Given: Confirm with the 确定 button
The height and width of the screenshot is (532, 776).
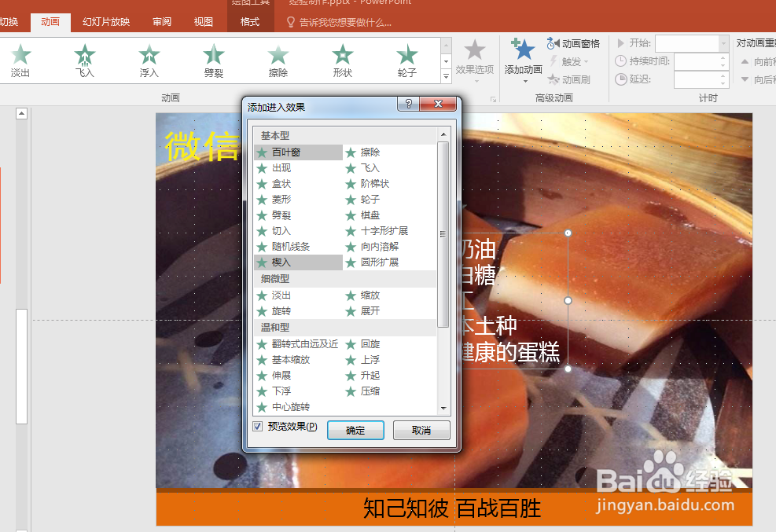Looking at the screenshot, I should pos(355,430).
